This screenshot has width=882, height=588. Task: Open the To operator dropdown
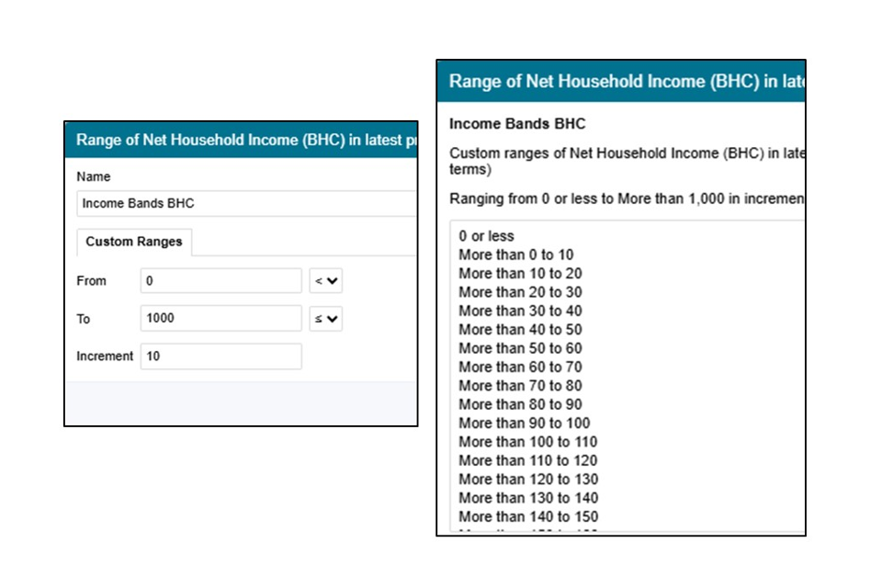tap(325, 319)
